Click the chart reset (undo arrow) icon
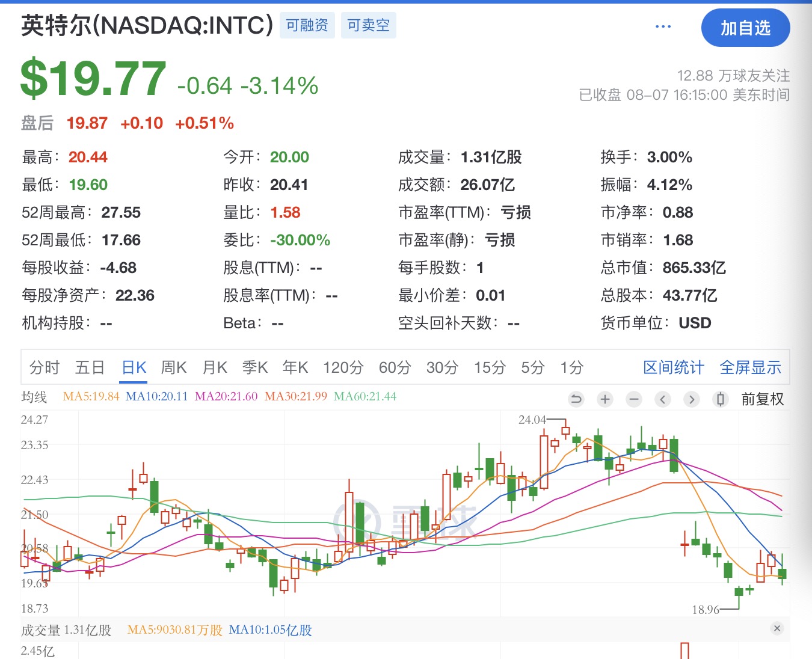Image resolution: width=812 pixels, height=659 pixels. (576, 399)
